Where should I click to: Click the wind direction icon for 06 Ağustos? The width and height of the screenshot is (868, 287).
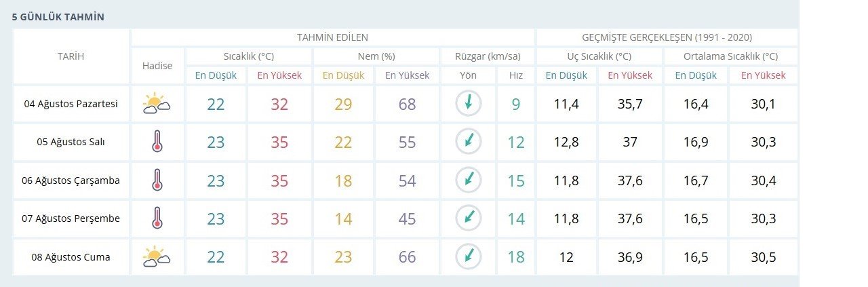coord(468,180)
